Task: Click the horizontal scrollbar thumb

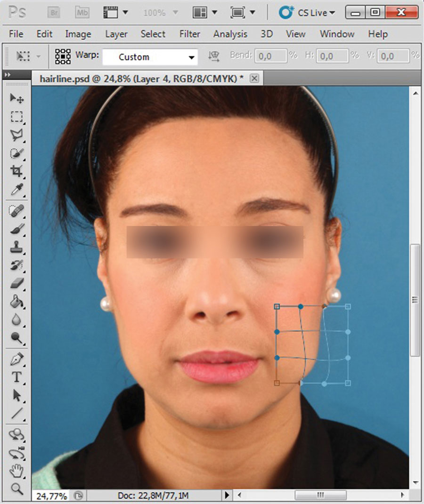Action: pyautogui.click(x=320, y=495)
